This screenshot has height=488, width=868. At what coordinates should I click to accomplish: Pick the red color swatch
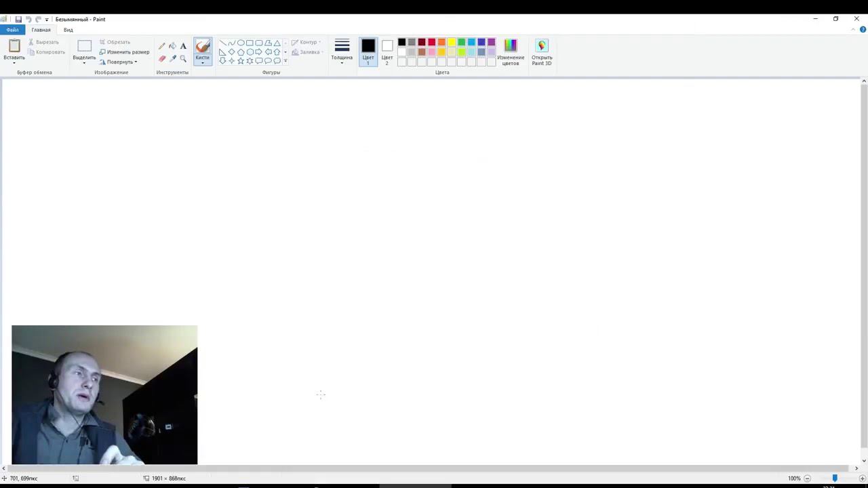point(431,42)
